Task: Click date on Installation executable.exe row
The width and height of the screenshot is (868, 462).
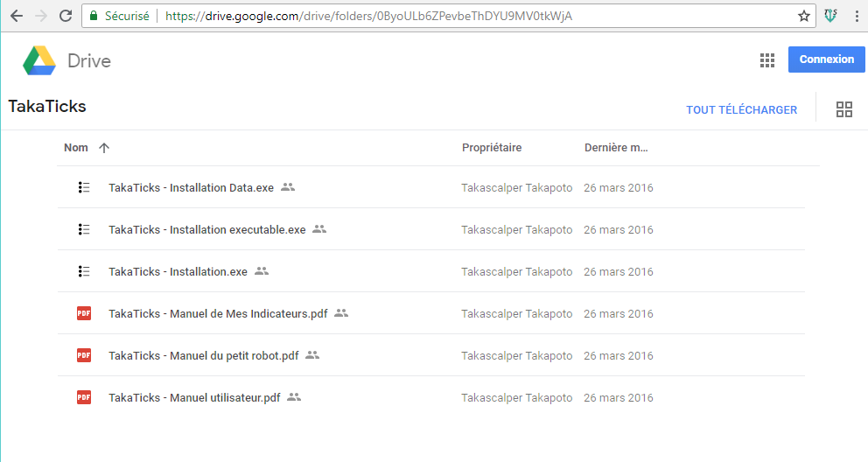Action: (x=619, y=229)
